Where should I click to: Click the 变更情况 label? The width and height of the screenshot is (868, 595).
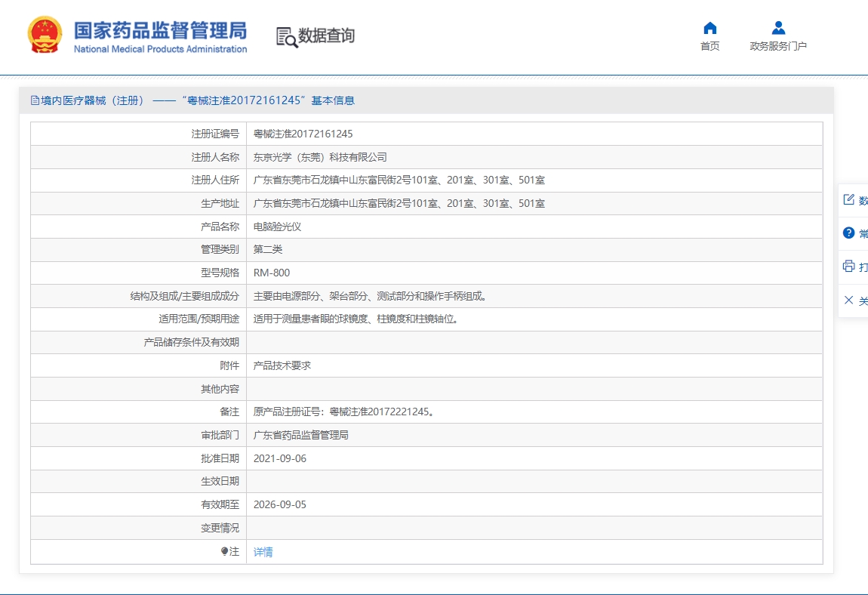click(x=220, y=528)
